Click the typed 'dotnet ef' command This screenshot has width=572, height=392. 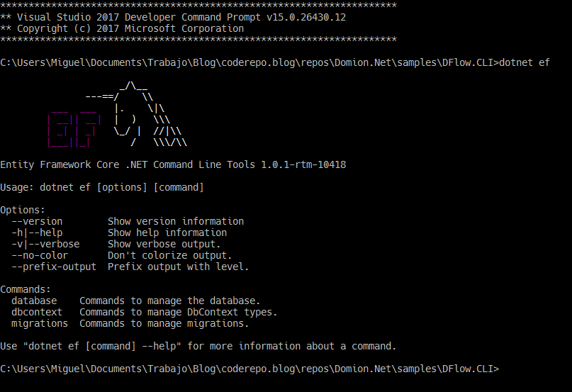tap(524, 63)
